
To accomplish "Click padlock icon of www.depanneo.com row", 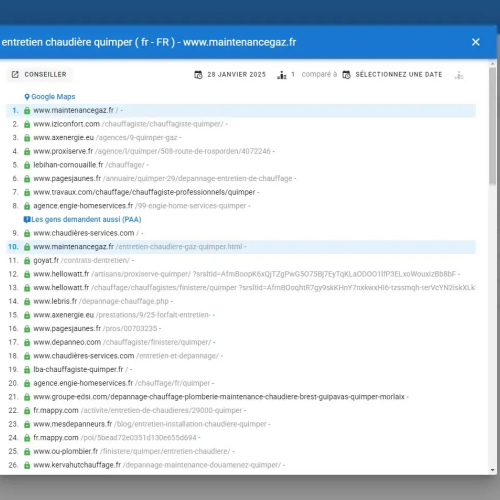I will click(x=27, y=343).
